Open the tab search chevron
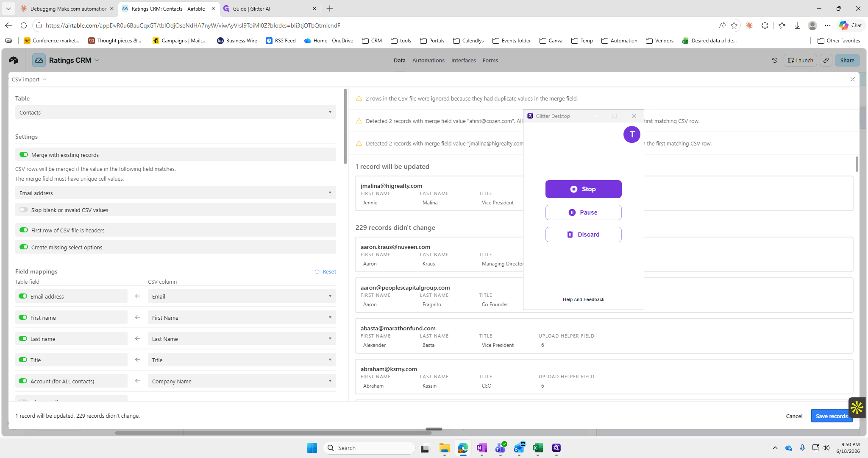This screenshot has width=868, height=458. click(8, 8)
